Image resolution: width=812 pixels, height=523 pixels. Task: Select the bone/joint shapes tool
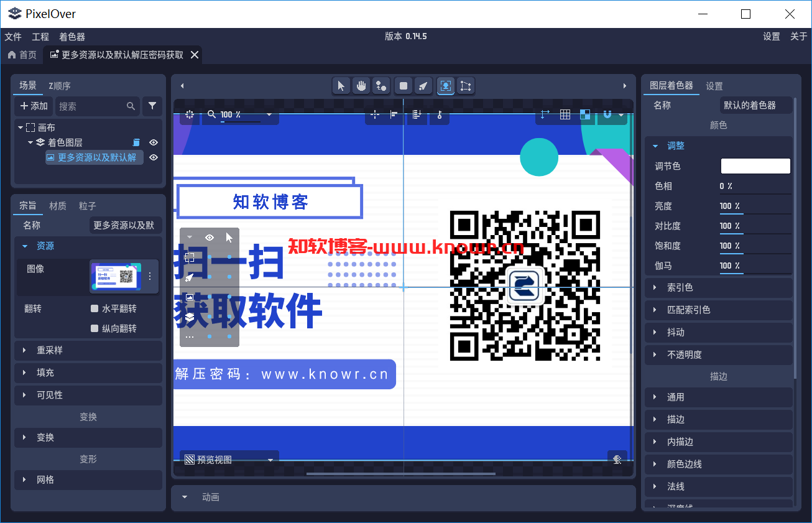(x=382, y=86)
